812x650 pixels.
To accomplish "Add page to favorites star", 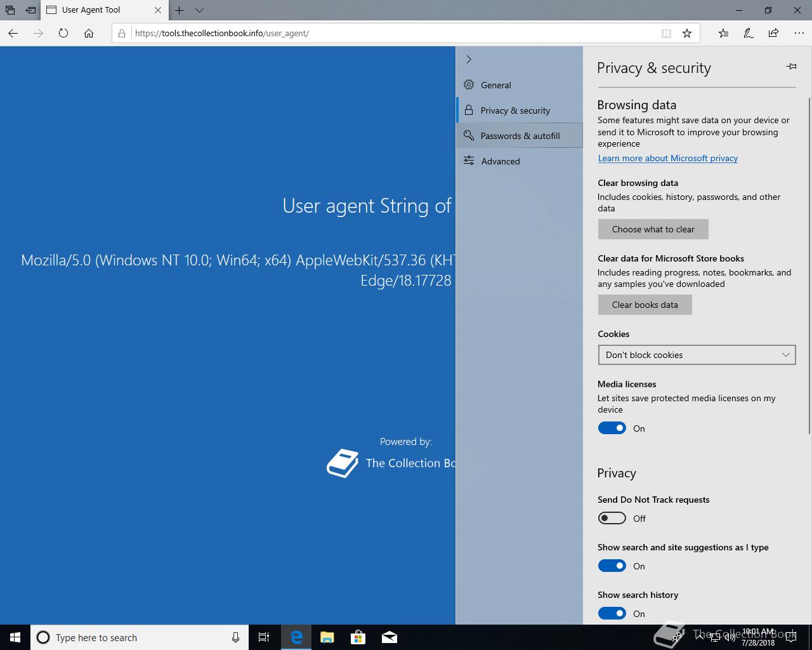I will click(687, 33).
